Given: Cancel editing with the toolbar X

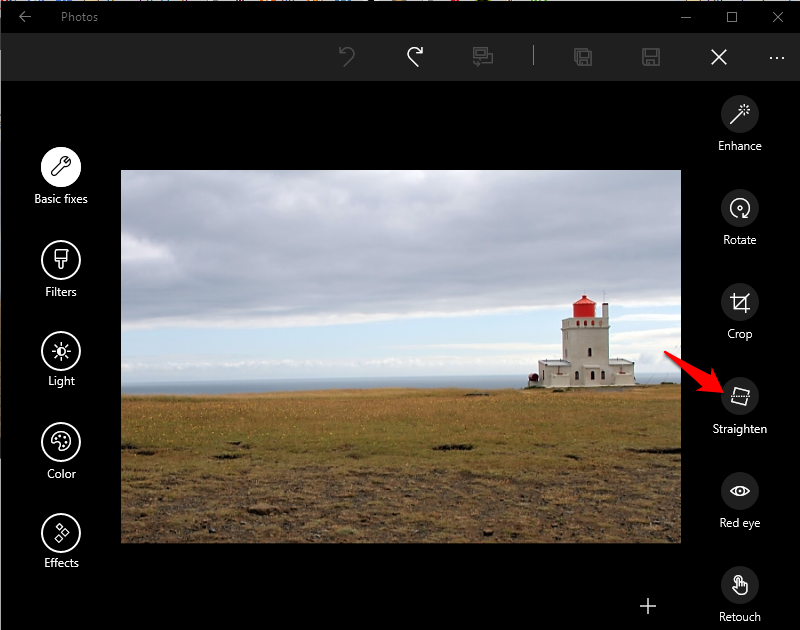Looking at the screenshot, I should (x=719, y=57).
